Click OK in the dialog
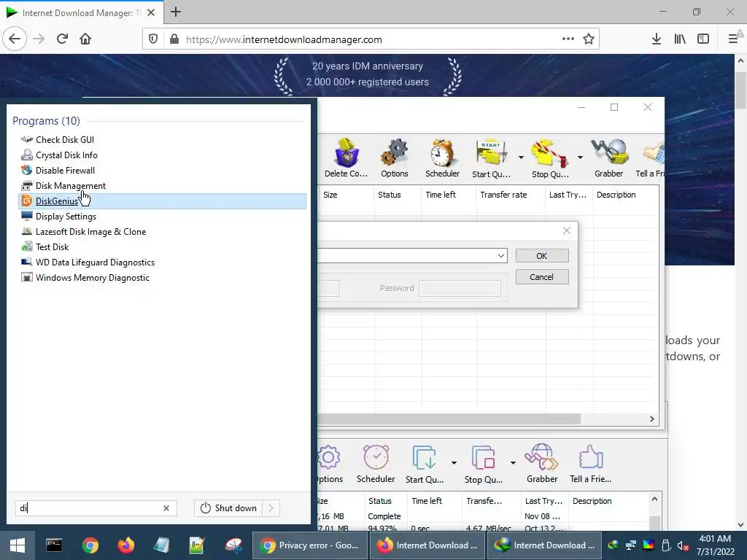Screen dimensions: 747x560 click(542, 256)
